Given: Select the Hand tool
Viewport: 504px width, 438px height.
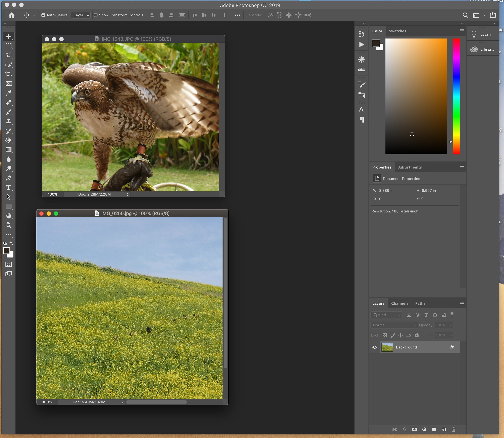Looking at the screenshot, I should 9,216.
